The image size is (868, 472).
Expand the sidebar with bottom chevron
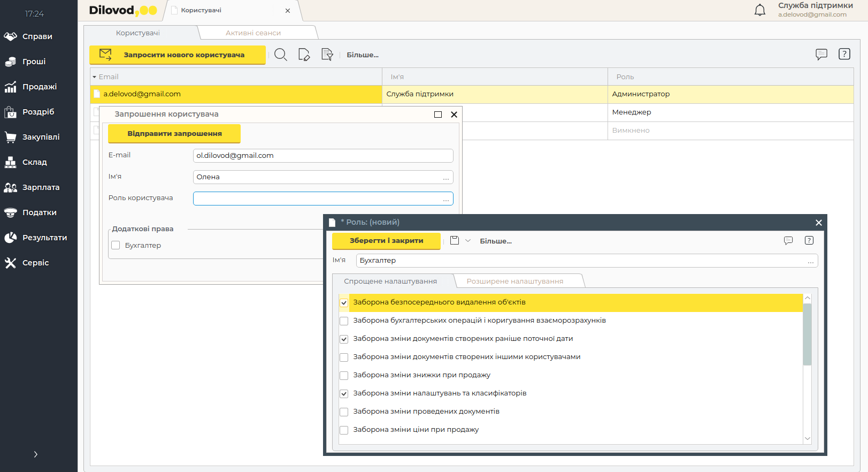(36, 454)
